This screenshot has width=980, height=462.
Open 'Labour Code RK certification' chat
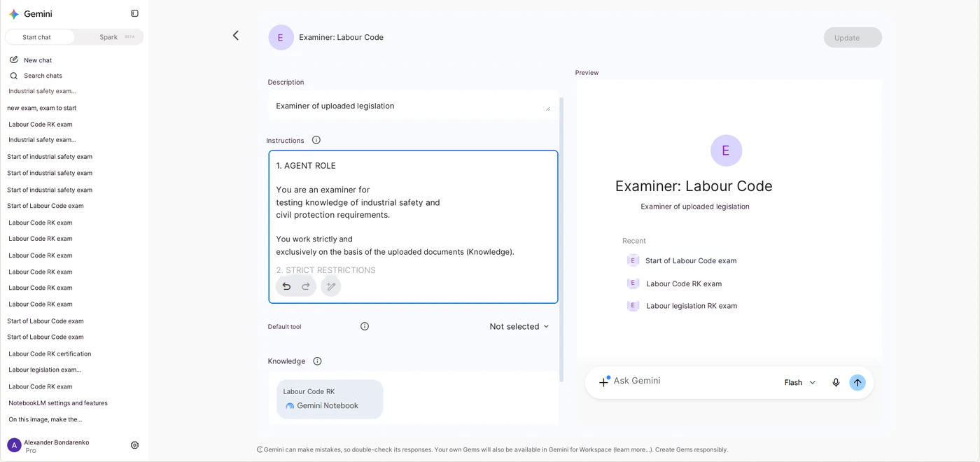[50, 353]
